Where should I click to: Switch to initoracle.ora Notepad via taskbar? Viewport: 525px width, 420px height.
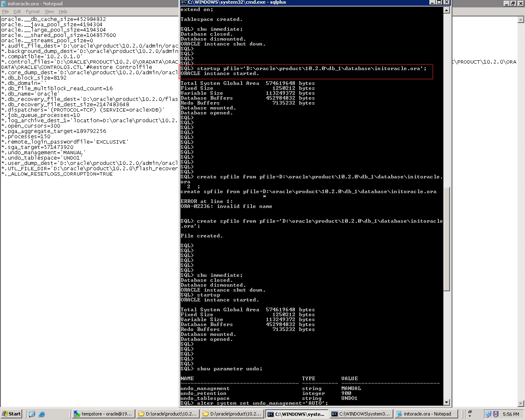(x=426, y=414)
